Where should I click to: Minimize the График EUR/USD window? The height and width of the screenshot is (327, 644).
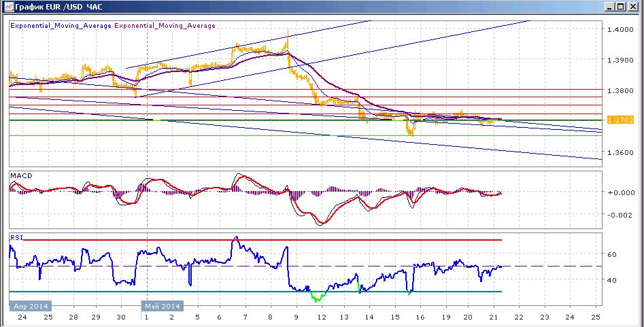[611, 7]
